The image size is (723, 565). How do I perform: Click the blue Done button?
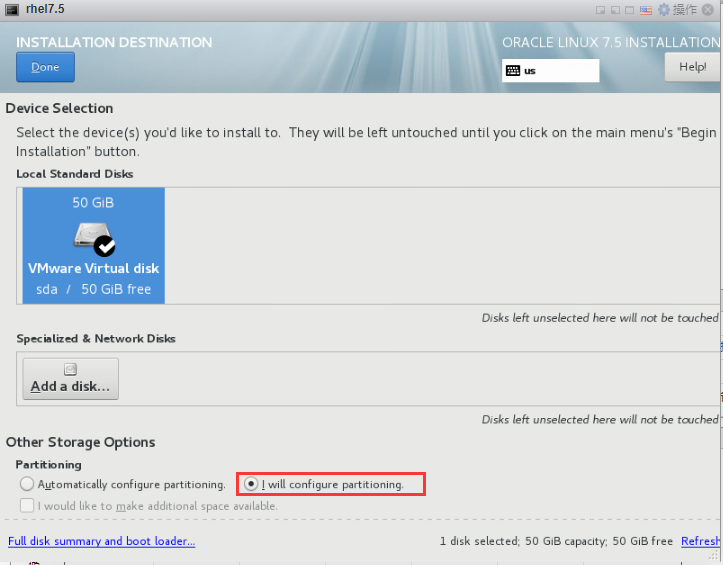tap(45, 67)
